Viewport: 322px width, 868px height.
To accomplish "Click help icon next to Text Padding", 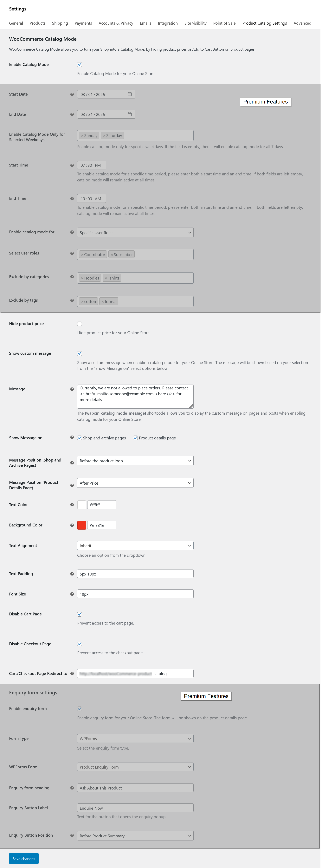I will click(72, 574).
